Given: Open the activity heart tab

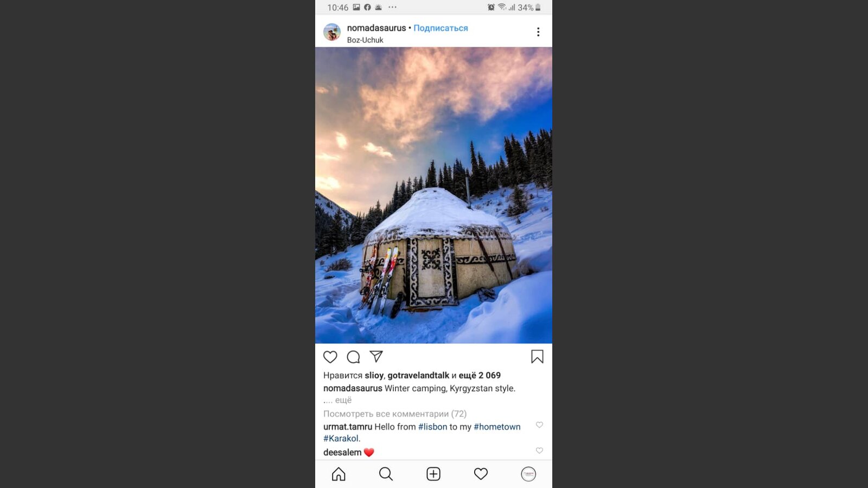Looking at the screenshot, I should pyautogui.click(x=481, y=474).
